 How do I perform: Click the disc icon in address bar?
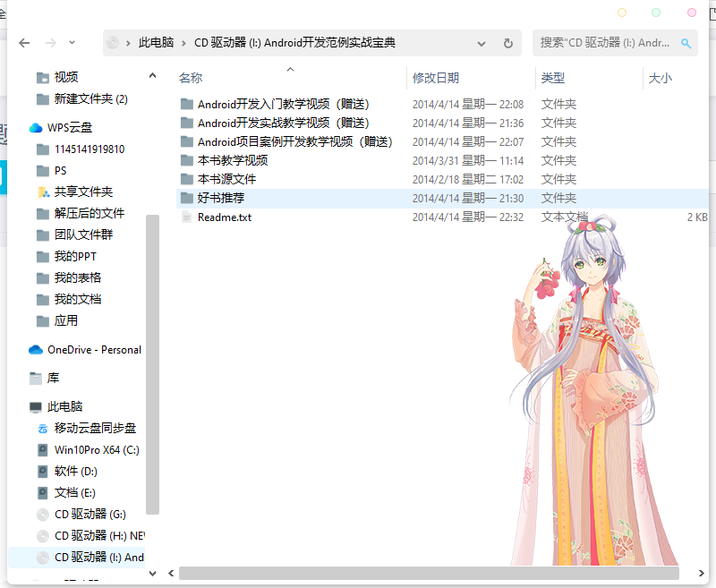[113, 43]
